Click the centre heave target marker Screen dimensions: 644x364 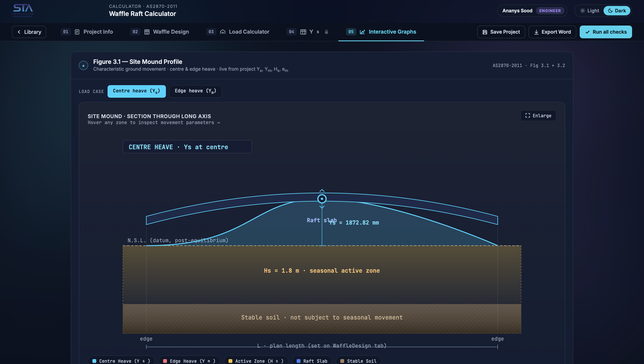[322, 199]
